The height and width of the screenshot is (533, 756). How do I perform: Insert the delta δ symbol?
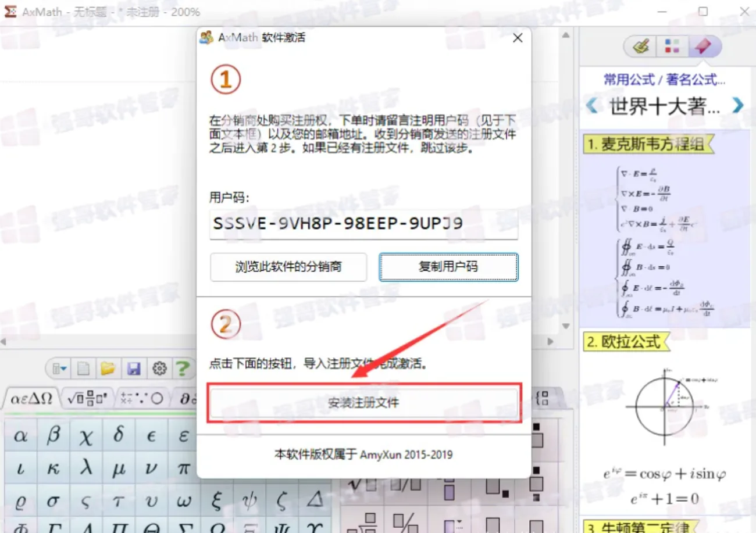[119, 436]
